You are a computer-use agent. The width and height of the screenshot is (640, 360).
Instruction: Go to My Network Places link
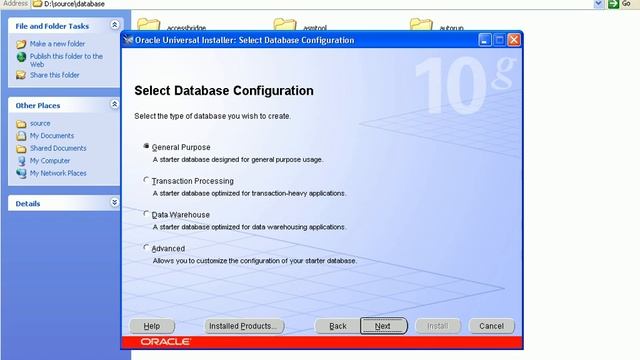coord(58,173)
